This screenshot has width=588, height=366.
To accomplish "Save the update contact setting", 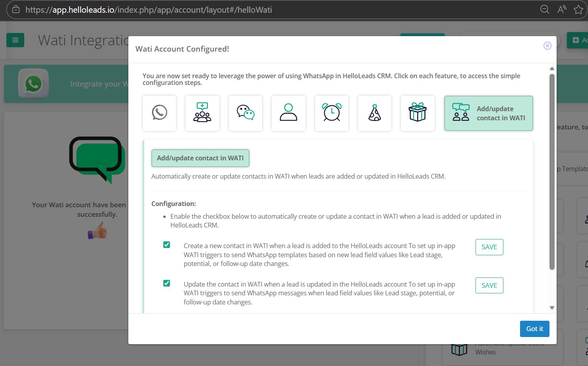I will tap(489, 285).
